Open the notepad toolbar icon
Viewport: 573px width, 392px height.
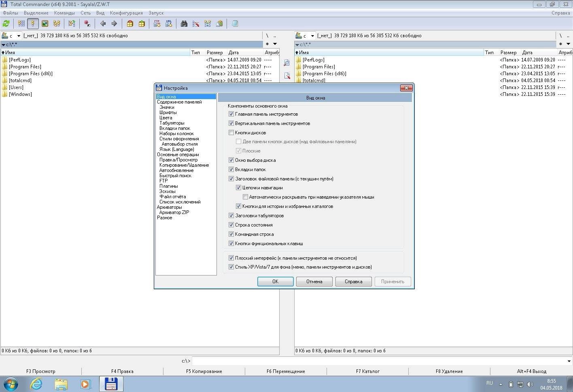pos(235,23)
